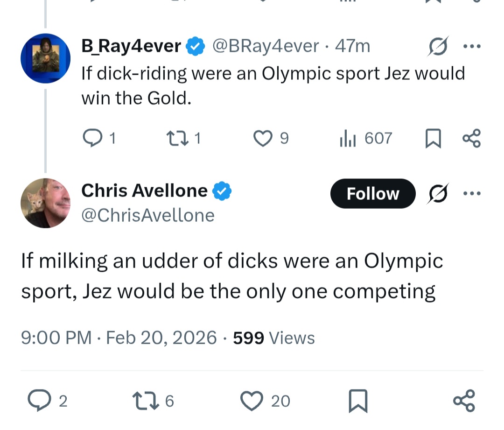Open B_Ray4ever's profile picture
This screenshot has height=430, width=504.
pyautogui.click(x=45, y=58)
